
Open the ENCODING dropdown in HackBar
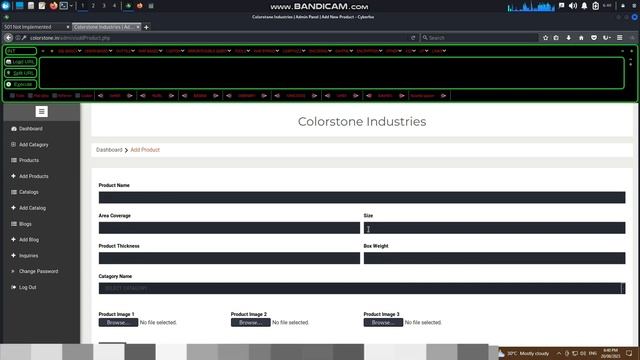(x=320, y=51)
